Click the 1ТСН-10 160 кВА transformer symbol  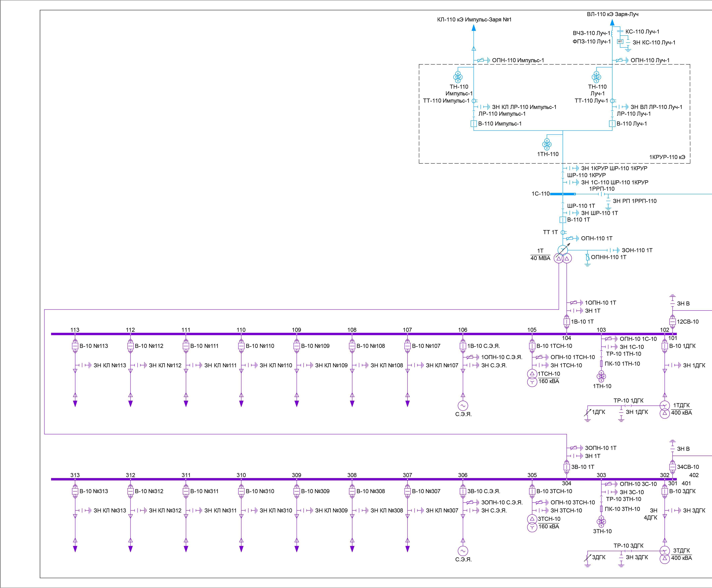(532, 378)
